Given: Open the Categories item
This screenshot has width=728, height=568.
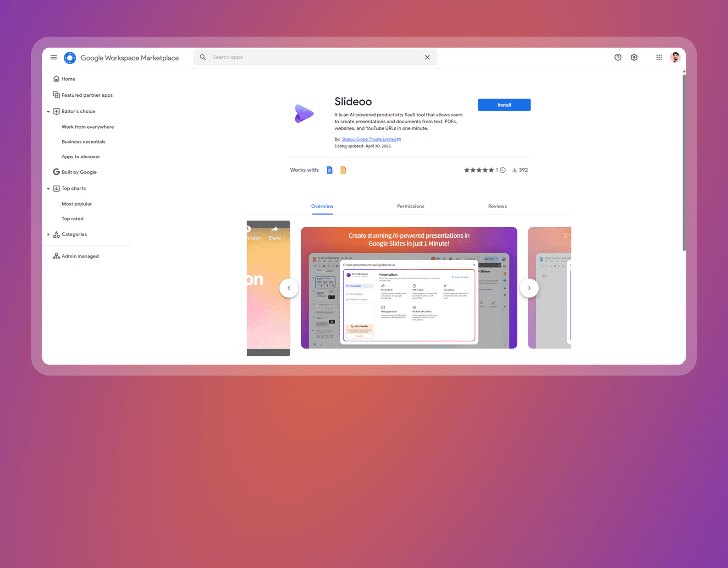Looking at the screenshot, I should tap(74, 234).
